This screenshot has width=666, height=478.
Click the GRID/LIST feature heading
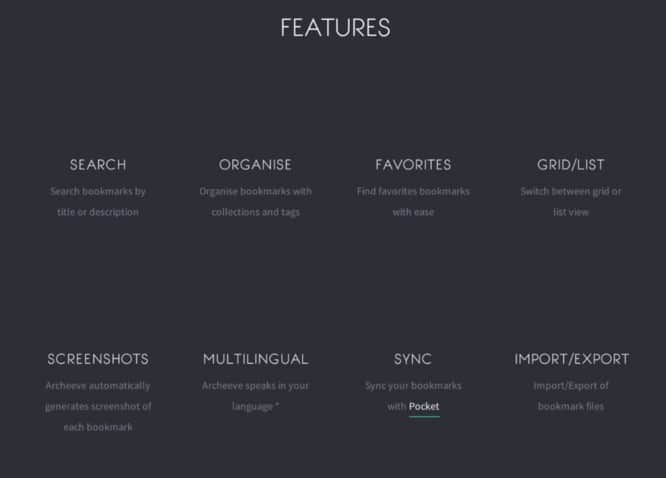pyautogui.click(x=571, y=165)
